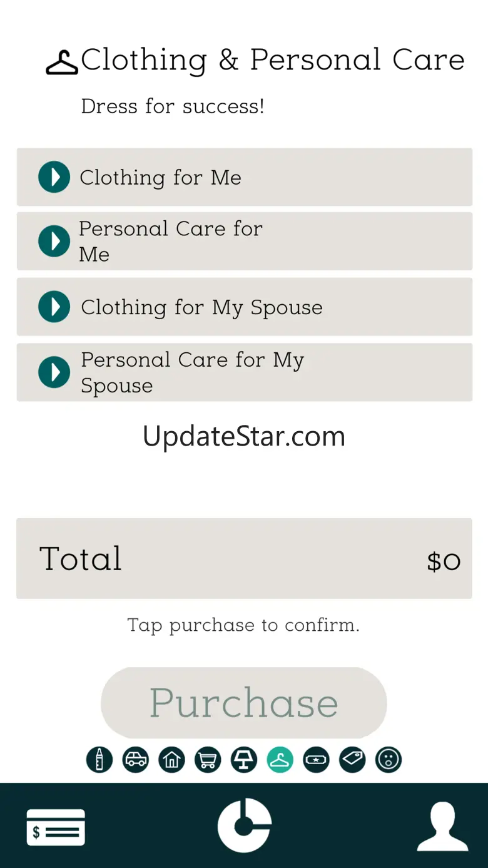Open the ticket entertainment category icon
This screenshot has height=868, width=488.
point(317,760)
